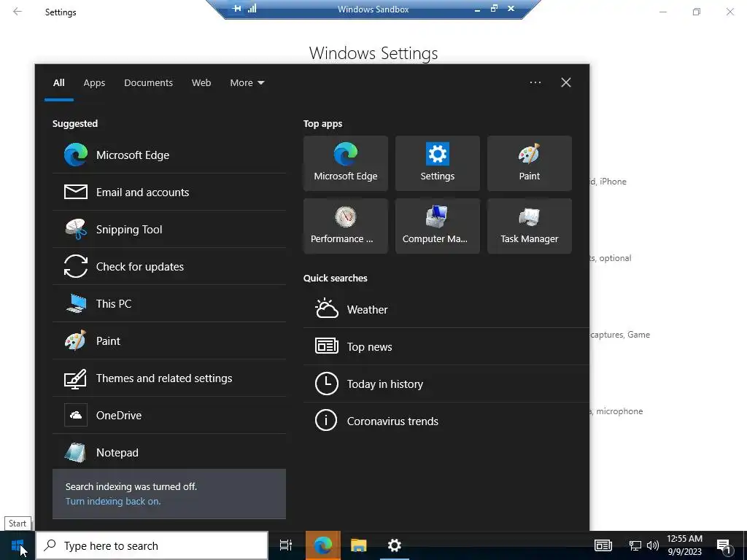Open Task View on the taskbar

coord(286,545)
